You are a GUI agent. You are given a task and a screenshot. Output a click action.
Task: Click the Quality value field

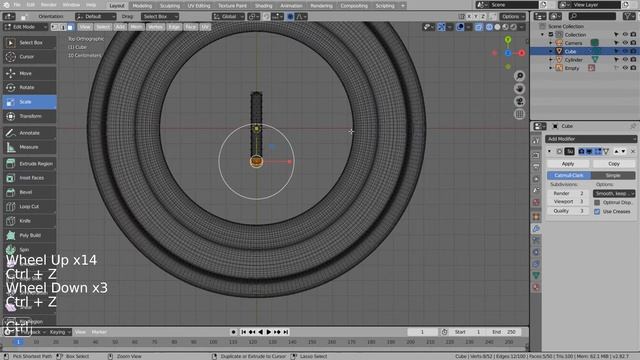click(568, 211)
